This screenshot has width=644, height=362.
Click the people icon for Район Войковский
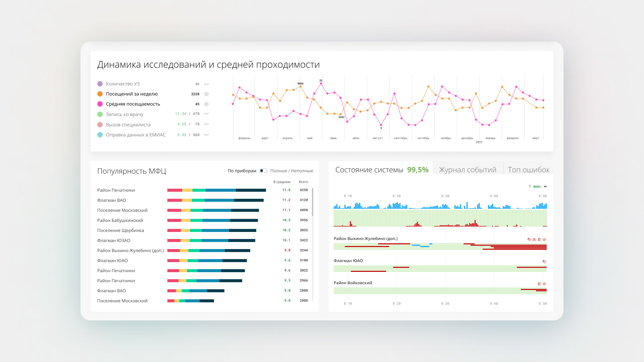(539, 284)
